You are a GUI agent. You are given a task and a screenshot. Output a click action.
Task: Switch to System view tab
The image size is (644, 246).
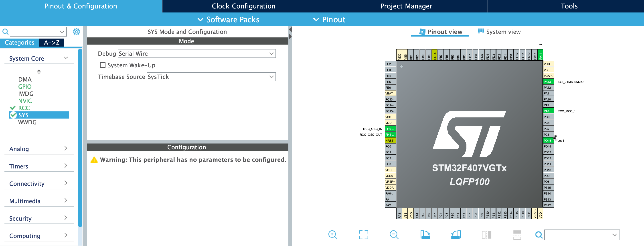click(499, 32)
